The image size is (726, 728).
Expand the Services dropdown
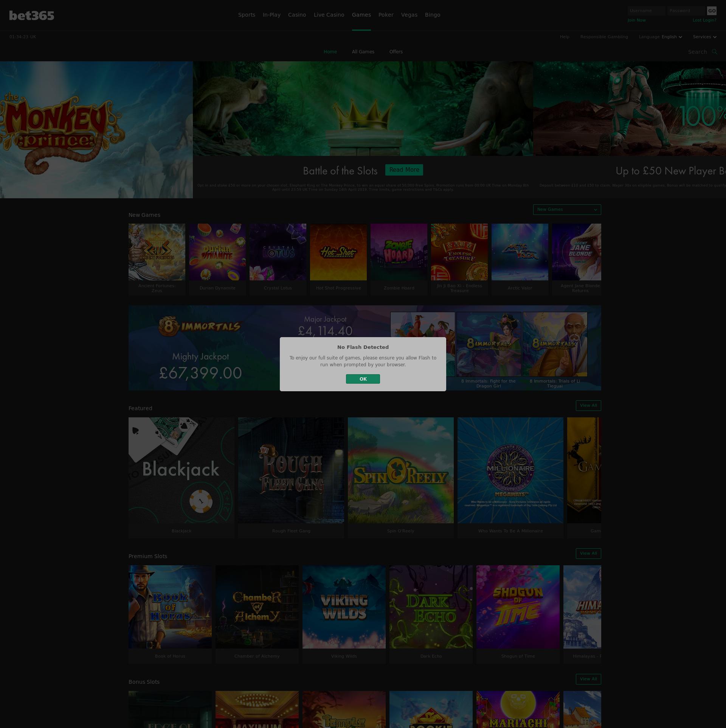[704, 37]
